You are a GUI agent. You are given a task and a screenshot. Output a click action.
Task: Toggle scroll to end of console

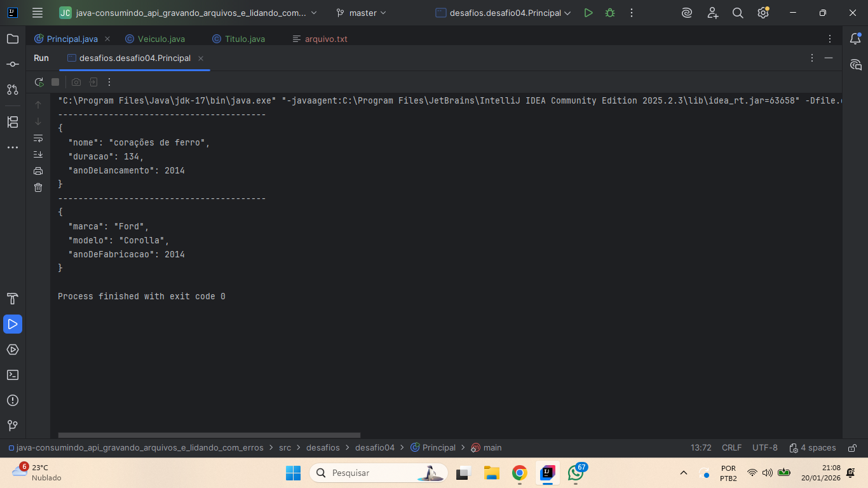[38, 154]
